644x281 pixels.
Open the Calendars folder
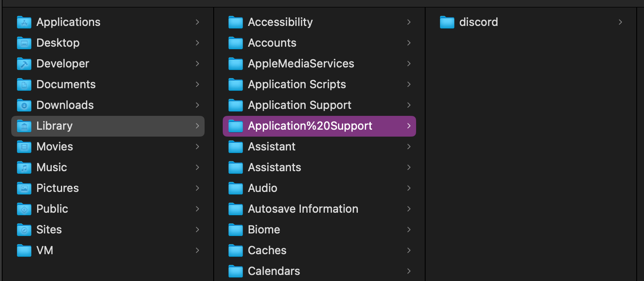(x=274, y=271)
